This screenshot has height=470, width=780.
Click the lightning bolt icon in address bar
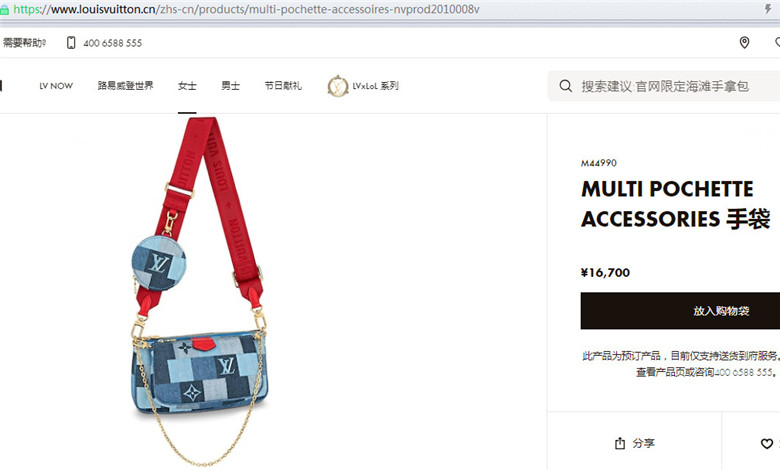coord(768,9)
